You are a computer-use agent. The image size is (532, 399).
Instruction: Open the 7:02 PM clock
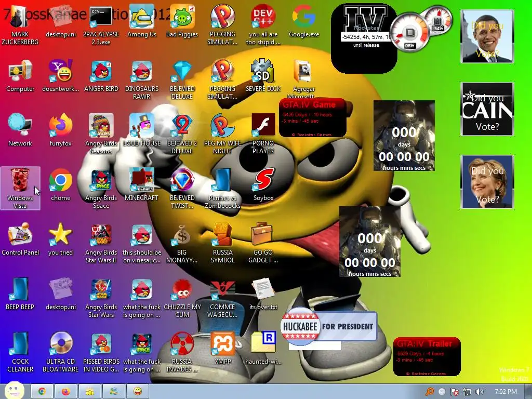tap(506, 392)
